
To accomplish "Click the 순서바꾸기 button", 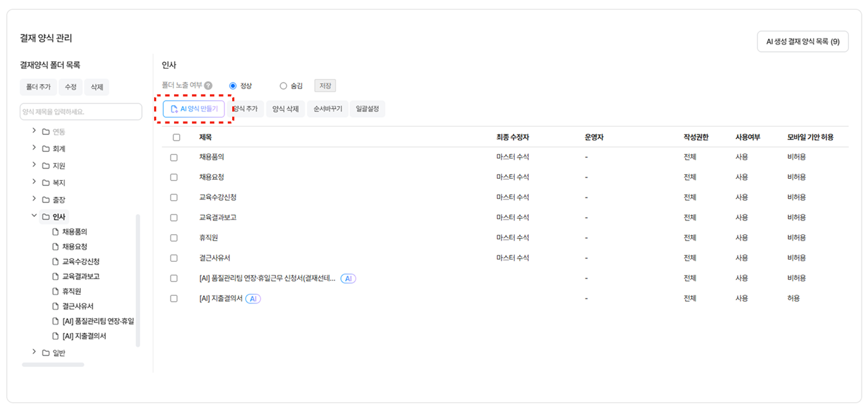I will [328, 109].
